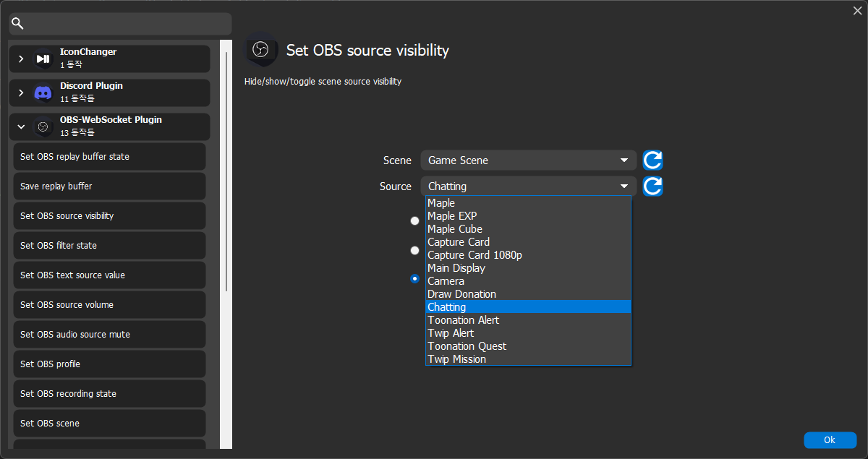Expand the Discord Plugin section
Viewport: 868px width, 459px height.
point(20,92)
